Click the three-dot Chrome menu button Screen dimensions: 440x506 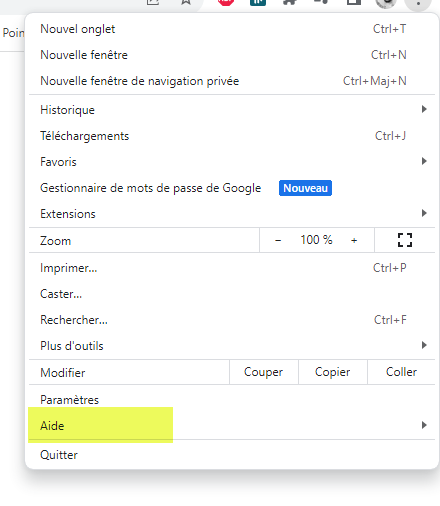point(418,3)
